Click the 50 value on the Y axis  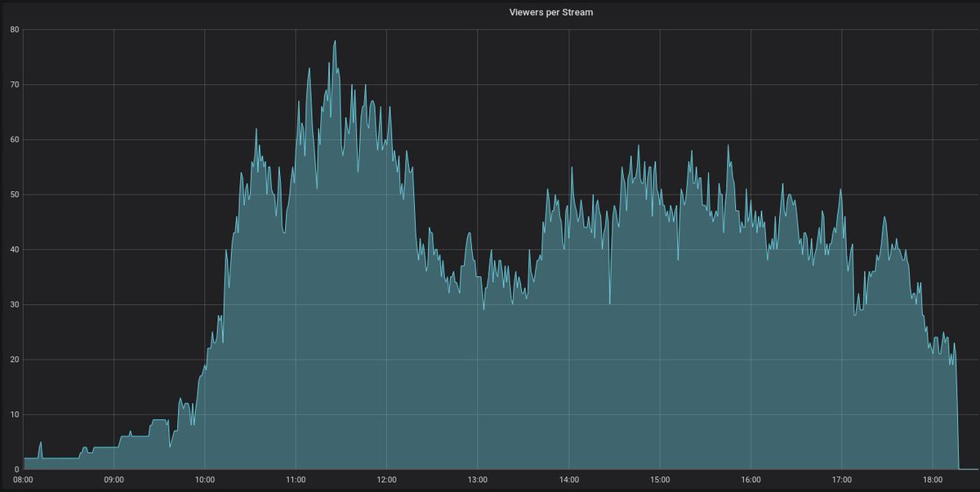(x=14, y=195)
